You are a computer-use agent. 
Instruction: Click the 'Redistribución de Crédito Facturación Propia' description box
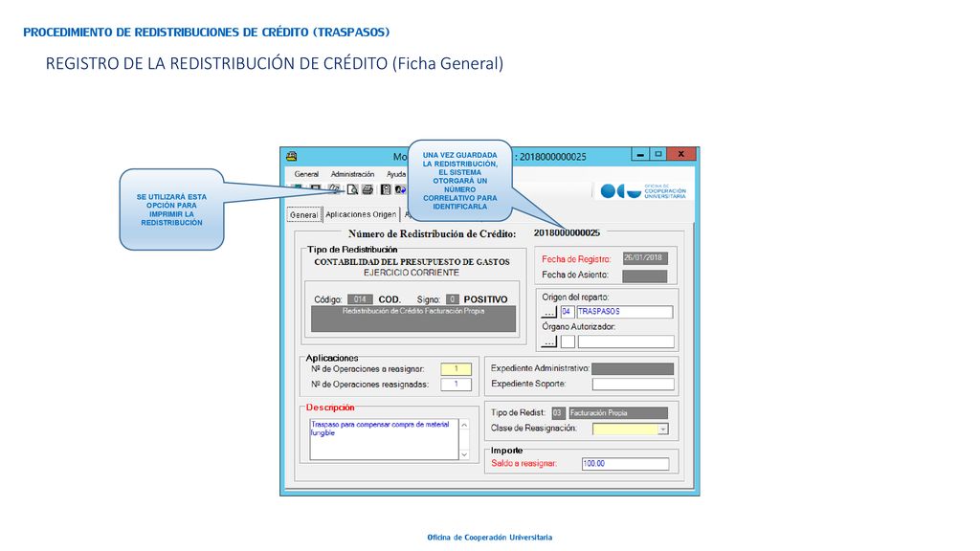click(x=413, y=319)
